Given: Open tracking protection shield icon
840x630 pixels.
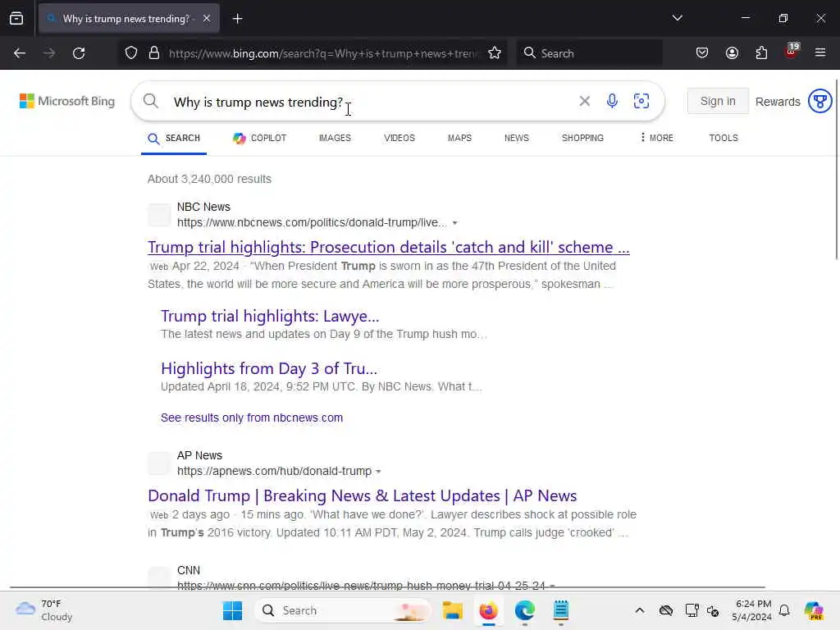Looking at the screenshot, I should coord(131,53).
